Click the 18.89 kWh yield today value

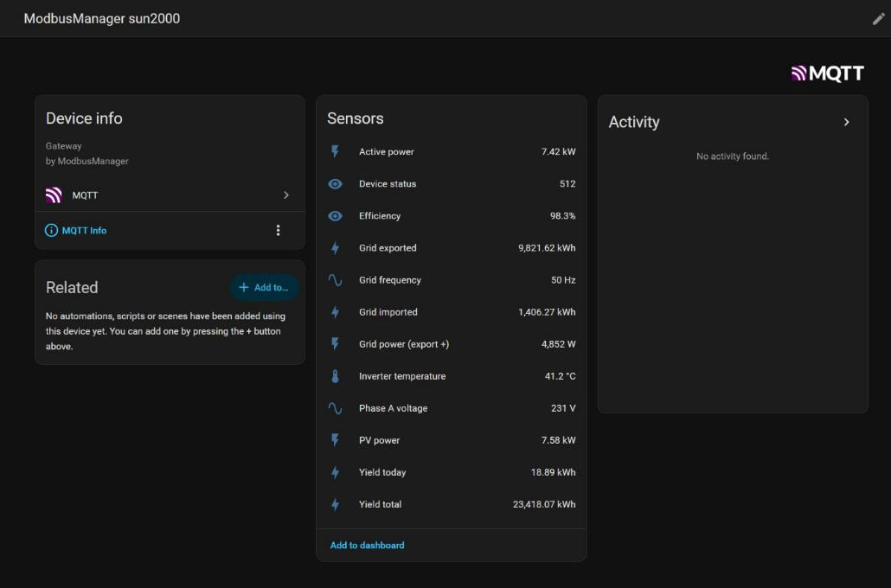point(553,473)
